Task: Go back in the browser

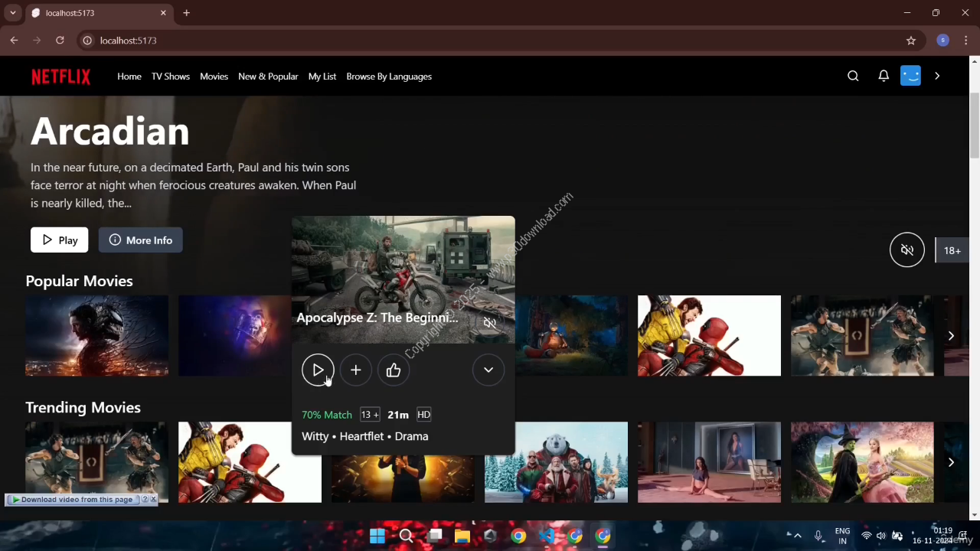Action: click(x=14, y=41)
